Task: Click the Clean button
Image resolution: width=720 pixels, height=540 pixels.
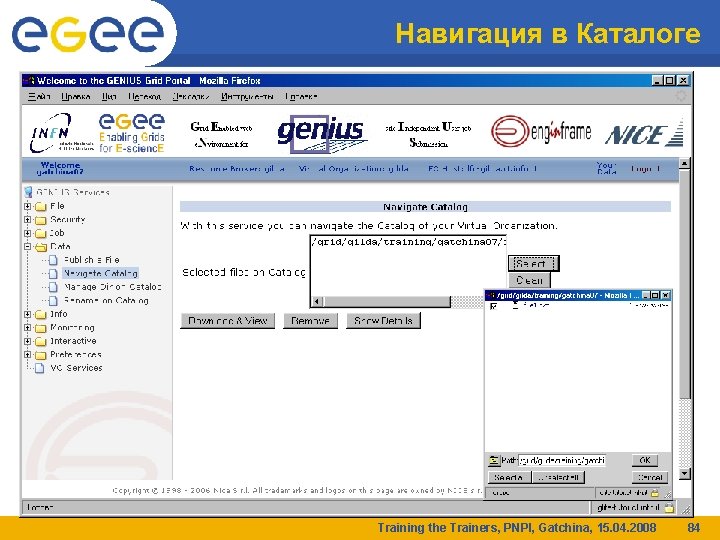Action: point(529,280)
